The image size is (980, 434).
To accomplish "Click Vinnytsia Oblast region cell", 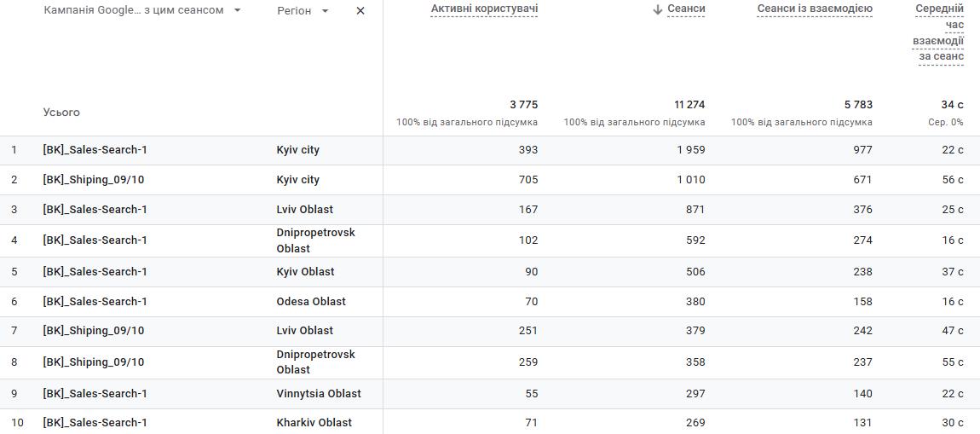I will click(x=319, y=394).
